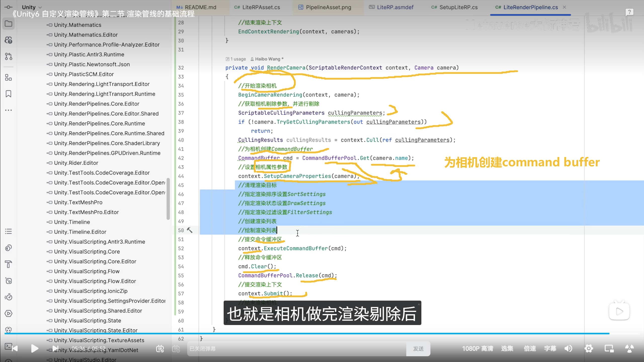The height and width of the screenshot is (362, 644).
Task: Click the build hammer icon on line 50
Action: 190,230
